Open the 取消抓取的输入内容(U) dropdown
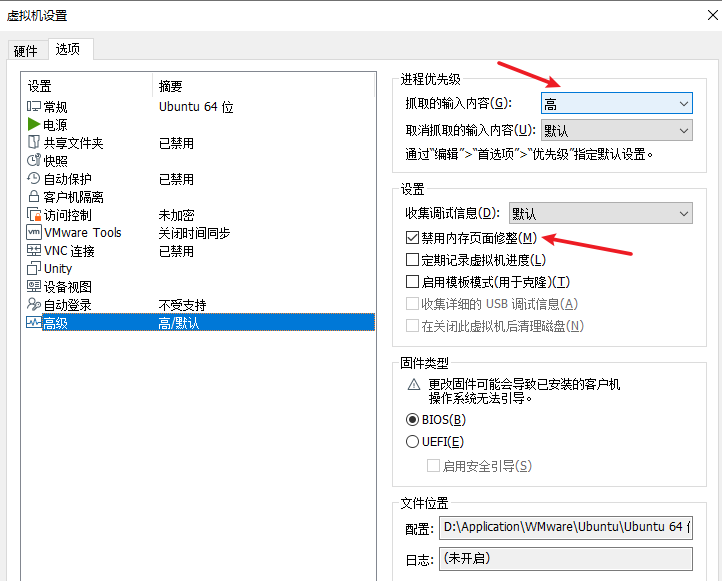722x581 pixels. pos(617,131)
